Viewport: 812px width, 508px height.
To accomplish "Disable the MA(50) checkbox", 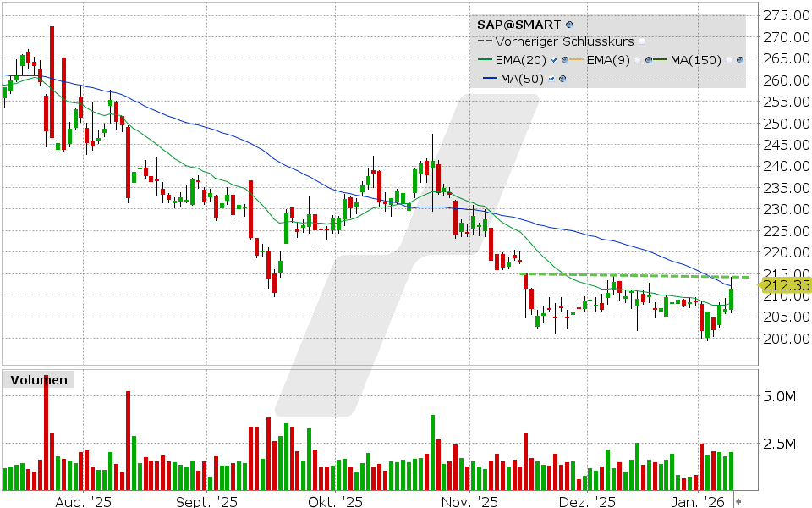I will click(x=551, y=79).
